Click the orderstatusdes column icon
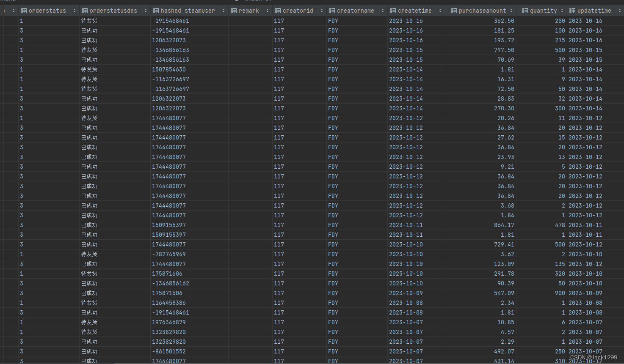Image resolution: width=624 pixels, height=364 pixels. (x=85, y=11)
